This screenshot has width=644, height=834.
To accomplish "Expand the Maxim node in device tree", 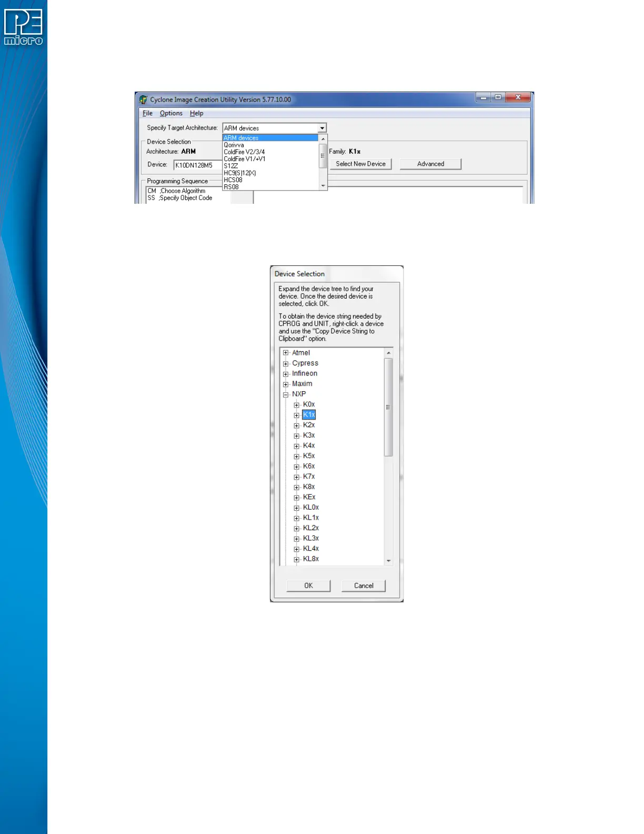I will click(x=286, y=384).
